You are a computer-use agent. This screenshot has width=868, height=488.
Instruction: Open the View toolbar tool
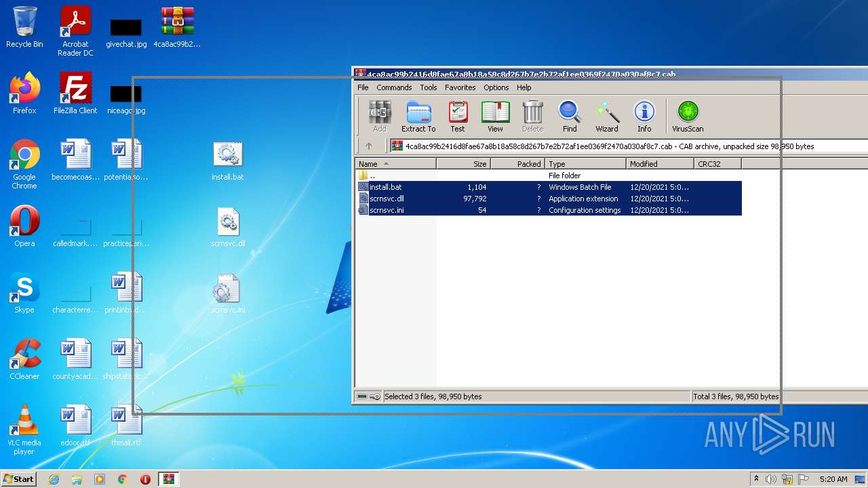coord(495,117)
